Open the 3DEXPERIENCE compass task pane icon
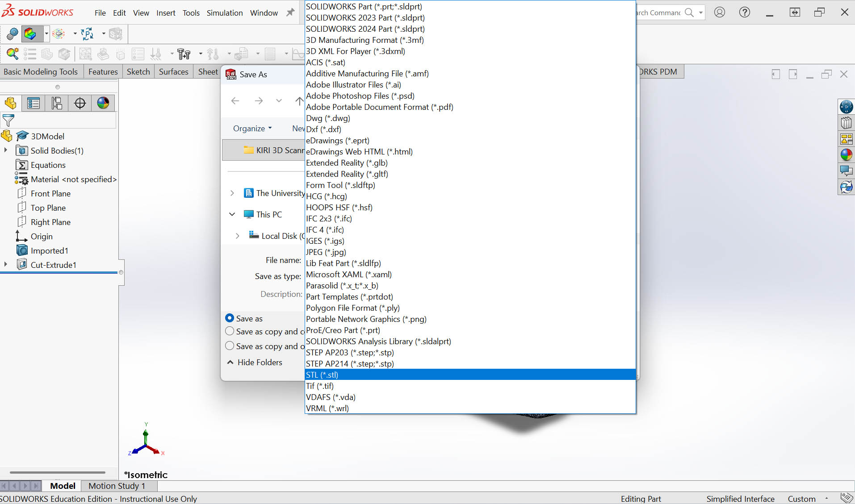The width and height of the screenshot is (855, 504). point(847,107)
